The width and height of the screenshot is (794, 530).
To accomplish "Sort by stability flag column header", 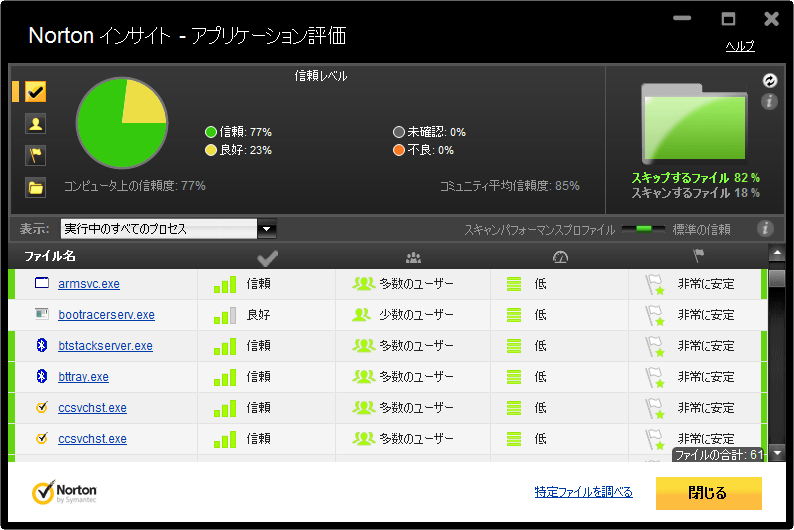I will click(x=698, y=256).
